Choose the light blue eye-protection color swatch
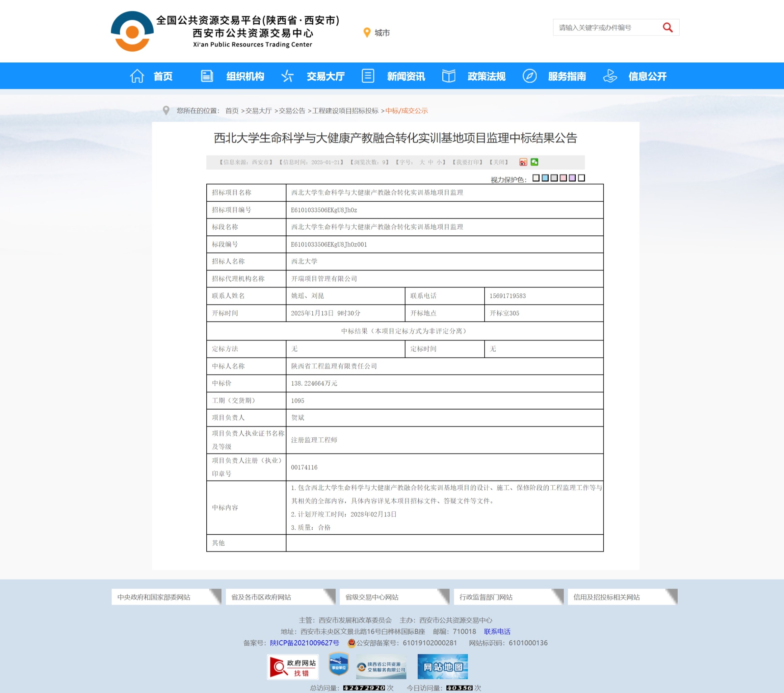This screenshot has width=784, height=693. click(x=545, y=178)
